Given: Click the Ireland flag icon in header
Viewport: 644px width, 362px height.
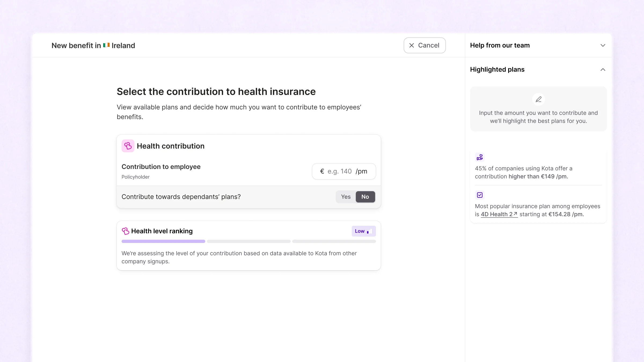Looking at the screenshot, I should click(x=106, y=45).
